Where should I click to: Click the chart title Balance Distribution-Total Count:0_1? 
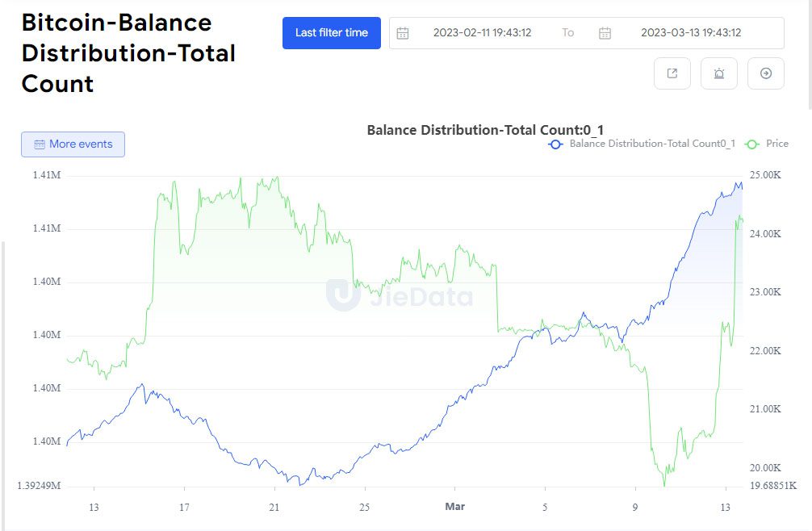(x=485, y=130)
